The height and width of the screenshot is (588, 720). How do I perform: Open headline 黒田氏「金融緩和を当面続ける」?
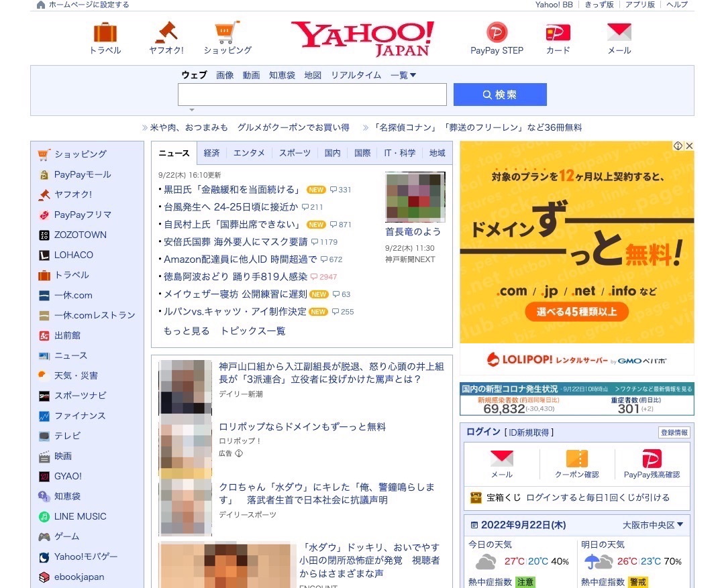[x=233, y=190]
